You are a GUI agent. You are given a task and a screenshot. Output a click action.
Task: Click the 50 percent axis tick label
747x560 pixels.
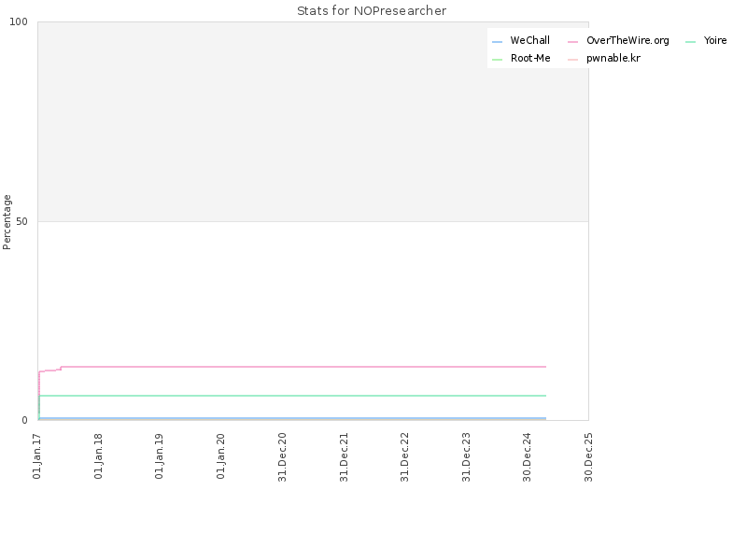21,221
